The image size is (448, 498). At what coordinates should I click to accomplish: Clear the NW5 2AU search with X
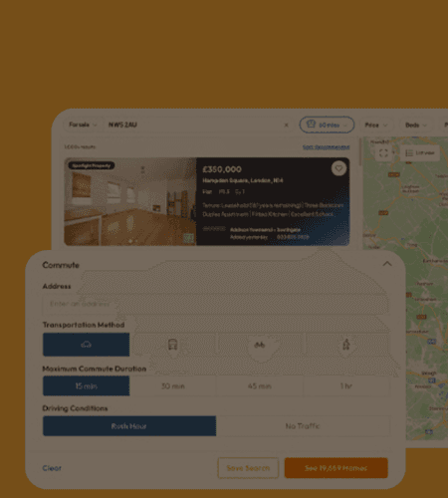286,124
